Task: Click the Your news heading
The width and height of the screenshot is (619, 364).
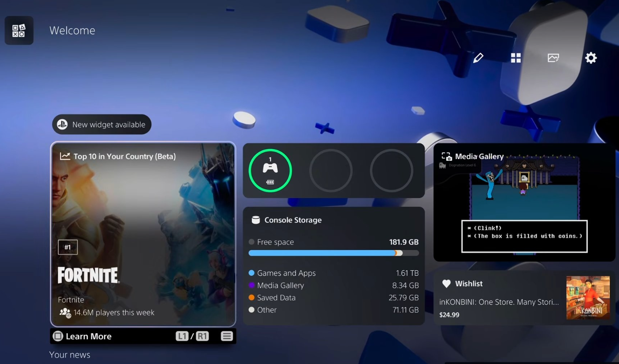Action: coord(70,355)
